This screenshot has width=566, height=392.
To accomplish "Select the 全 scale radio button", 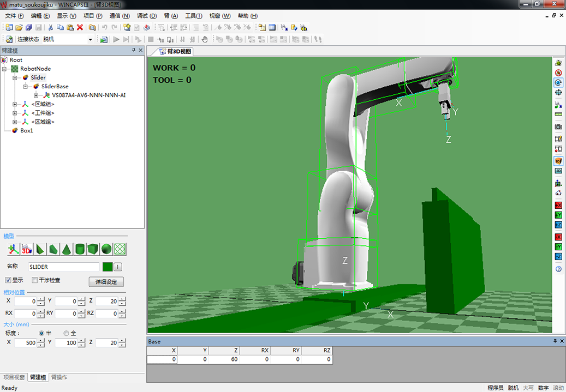I will 66,333.
